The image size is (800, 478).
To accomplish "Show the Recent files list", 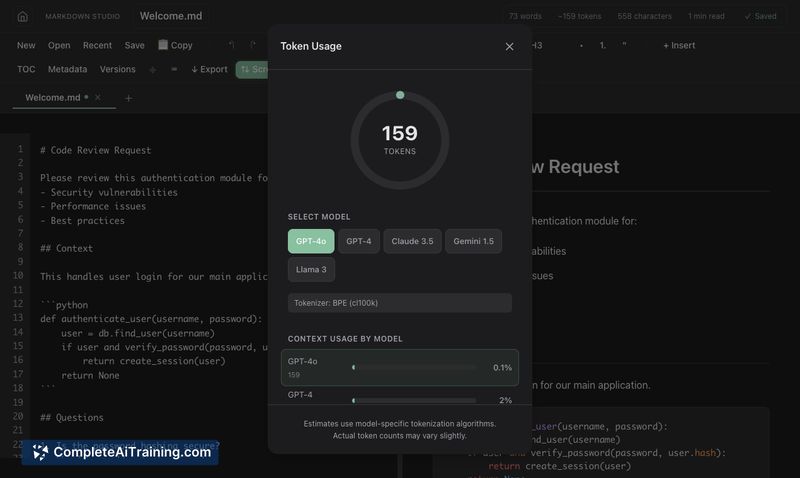I will tap(97, 45).
